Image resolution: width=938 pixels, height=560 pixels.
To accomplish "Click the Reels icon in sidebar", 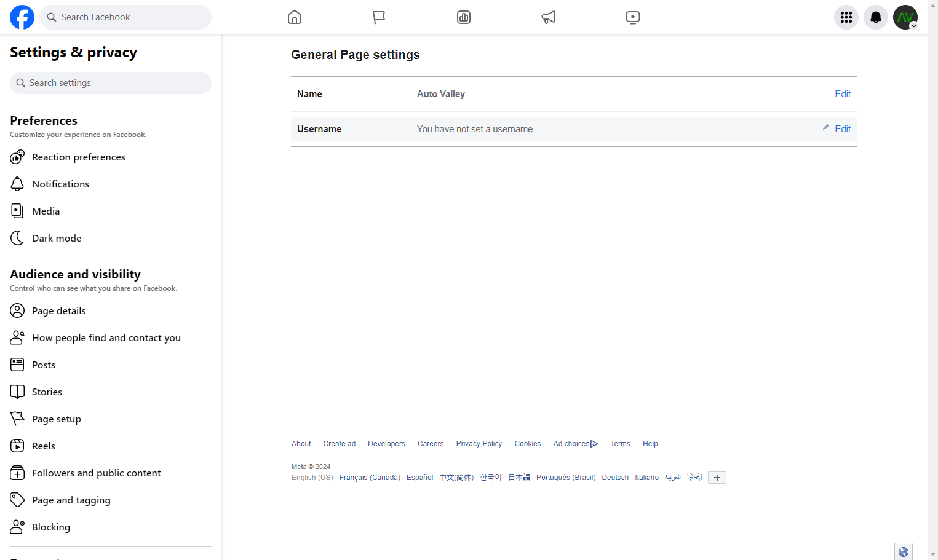I will point(17,446).
